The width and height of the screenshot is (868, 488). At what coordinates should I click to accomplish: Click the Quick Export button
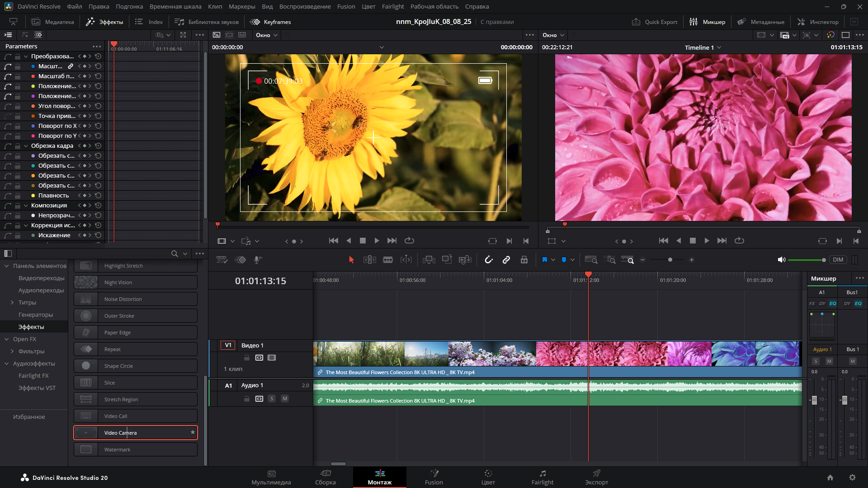point(654,22)
